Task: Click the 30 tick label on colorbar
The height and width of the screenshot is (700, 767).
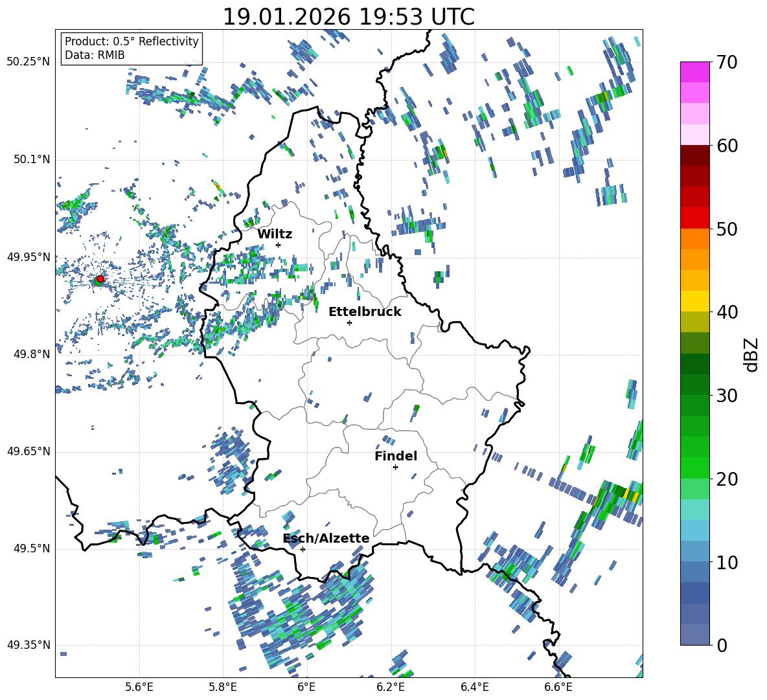Action: coord(727,396)
